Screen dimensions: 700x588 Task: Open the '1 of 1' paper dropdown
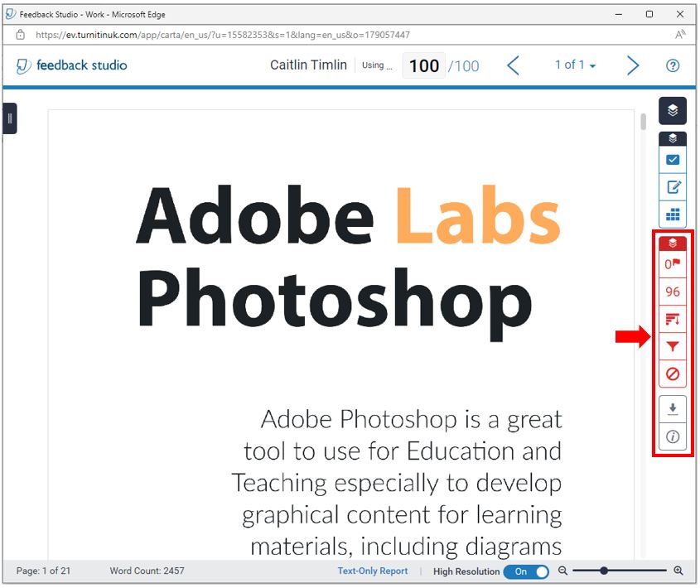(575, 65)
